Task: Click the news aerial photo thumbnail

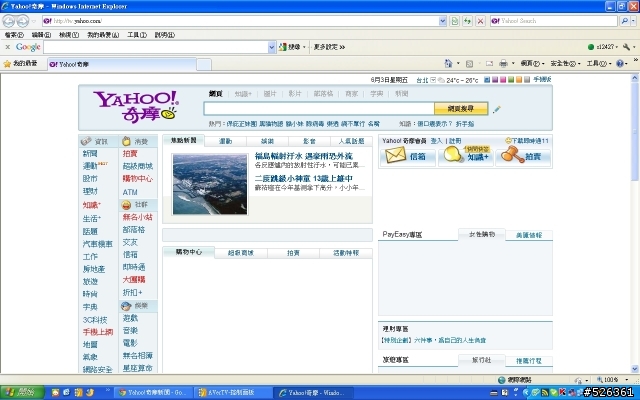Action: click(x=210, y=184)
